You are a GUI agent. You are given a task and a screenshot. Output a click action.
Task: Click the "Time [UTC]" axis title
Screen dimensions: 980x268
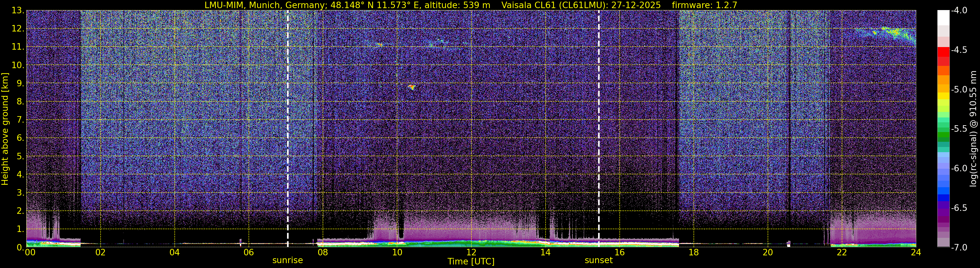tap(471, 262)
